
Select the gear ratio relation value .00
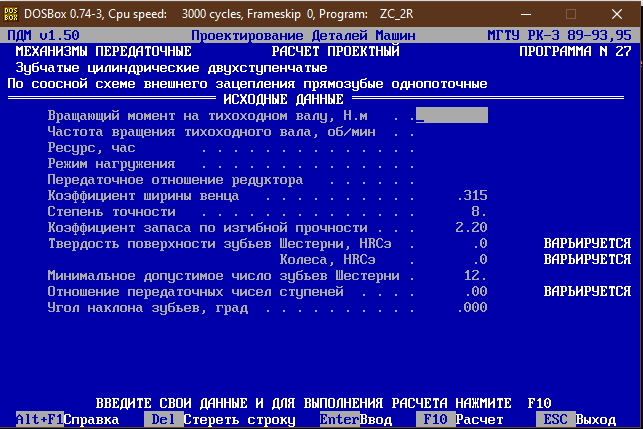point(476,291)
